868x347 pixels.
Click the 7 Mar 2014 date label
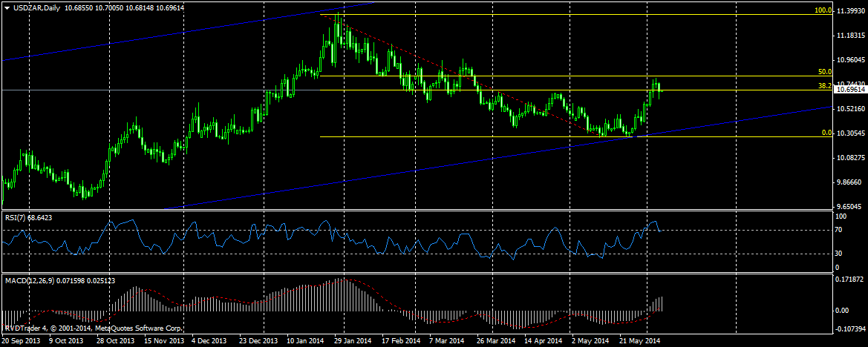coord(447,341)
